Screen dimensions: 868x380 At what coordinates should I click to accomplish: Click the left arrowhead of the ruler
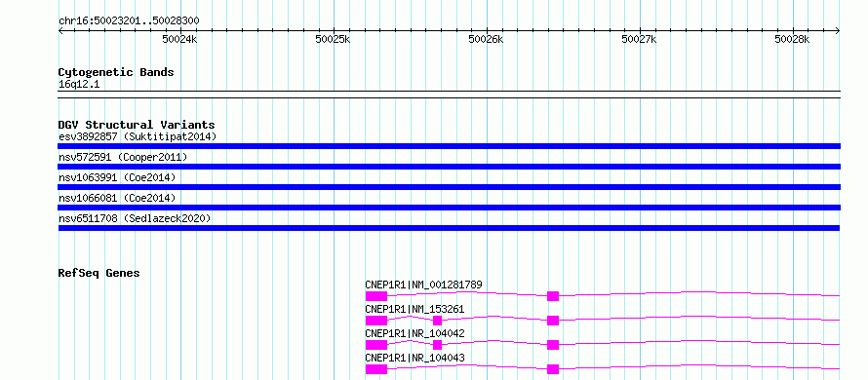pos(60,31)
